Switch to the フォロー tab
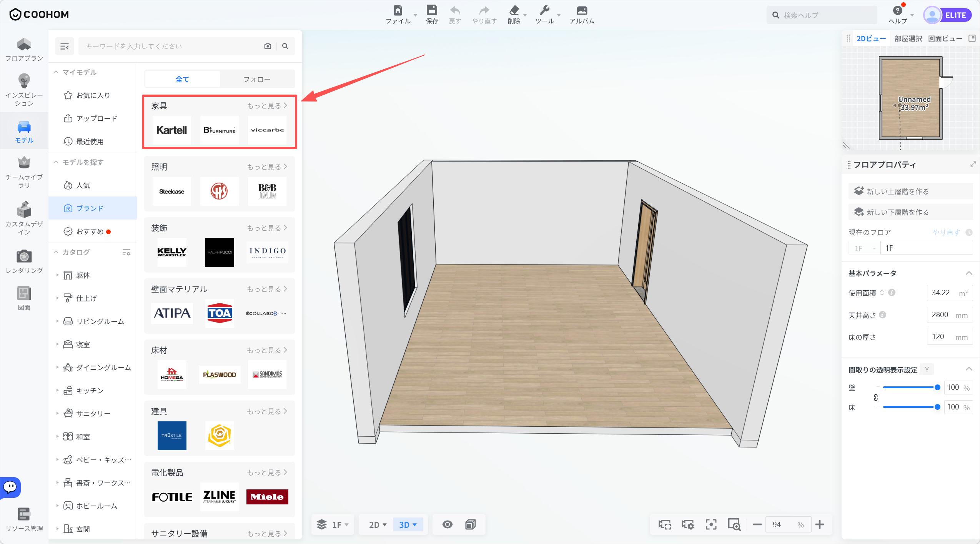980x544 pixels. (x=257, y=79)
